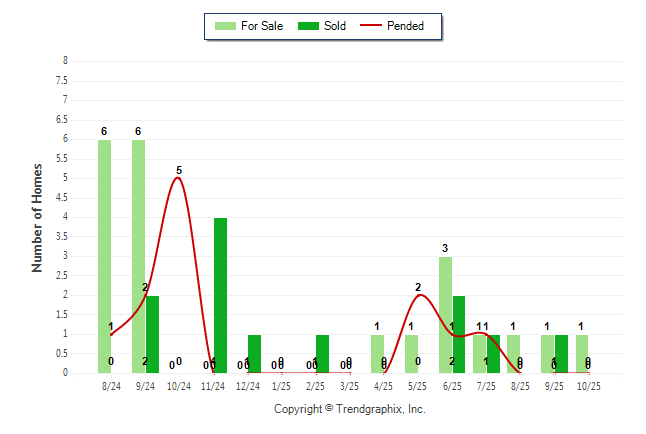Select the tall 11/24 Sold bar
646x434 pixels.
pyautogui.click(x=220, y=295)
